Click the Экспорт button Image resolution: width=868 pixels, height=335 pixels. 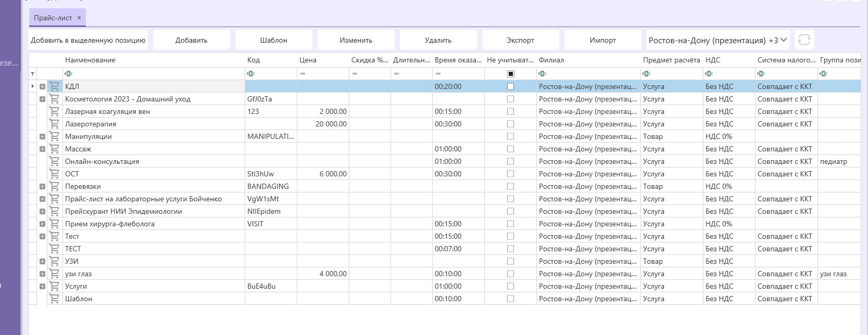[x=521, y=40]
